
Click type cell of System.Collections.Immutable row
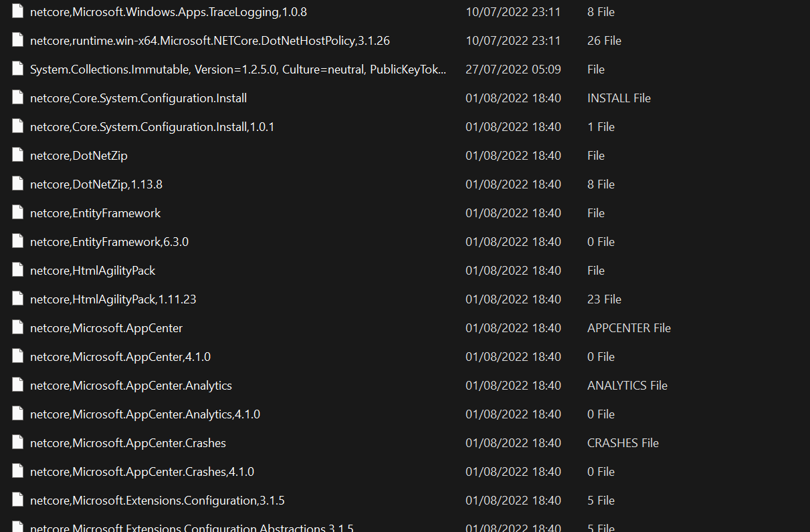(596, 70)
